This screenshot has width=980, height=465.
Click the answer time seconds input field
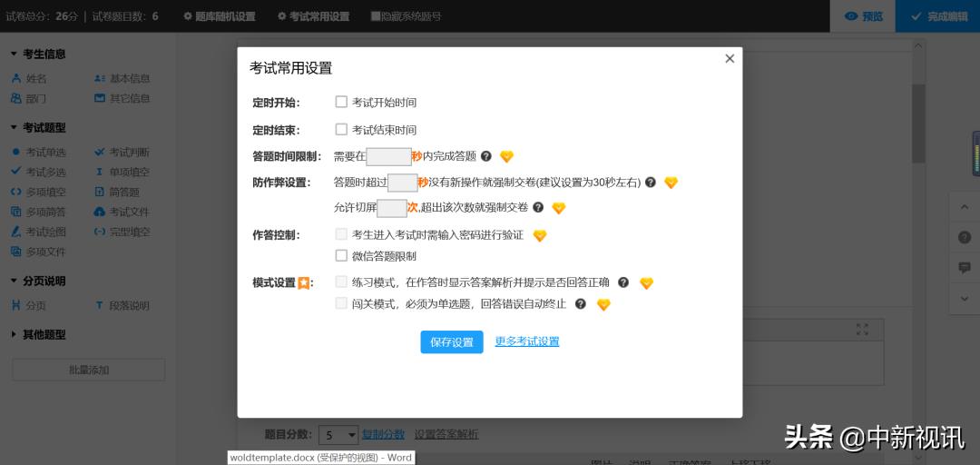pyautogui.click(x=388, y=156)
